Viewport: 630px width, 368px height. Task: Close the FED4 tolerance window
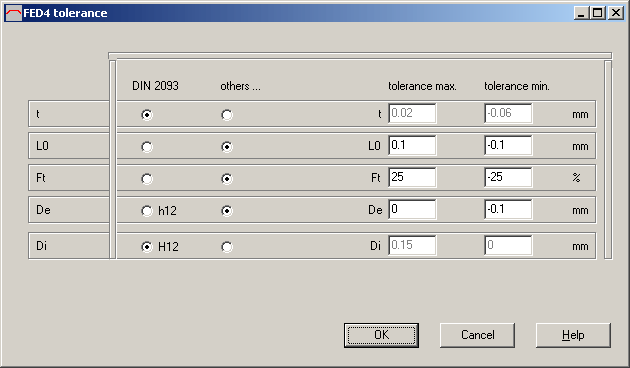pyautogui.click(x=616, y=13)
